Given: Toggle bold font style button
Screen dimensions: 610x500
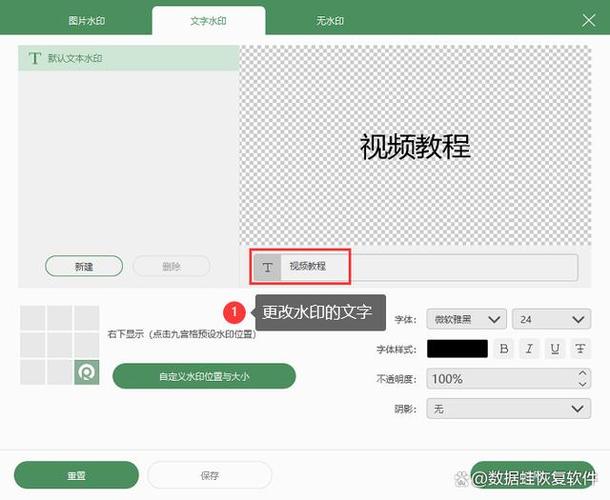Looking at the screenshot, I should click(x=505, y=349).
